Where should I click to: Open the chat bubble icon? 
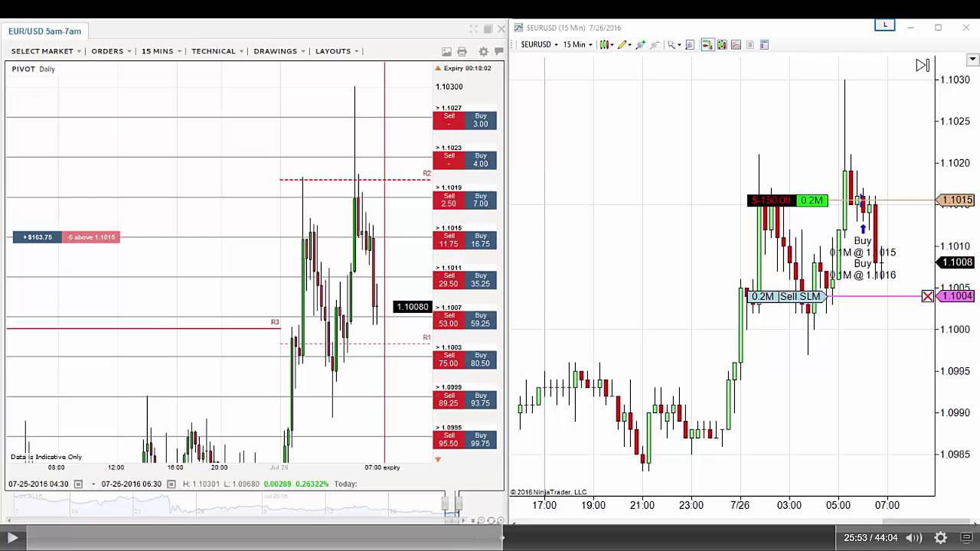[498, 51]
